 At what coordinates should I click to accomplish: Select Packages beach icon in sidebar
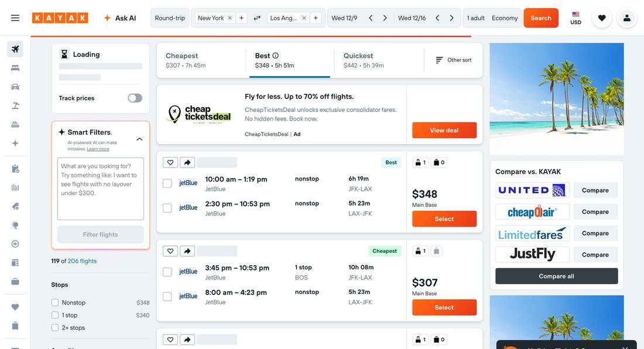tap(15, 105)
